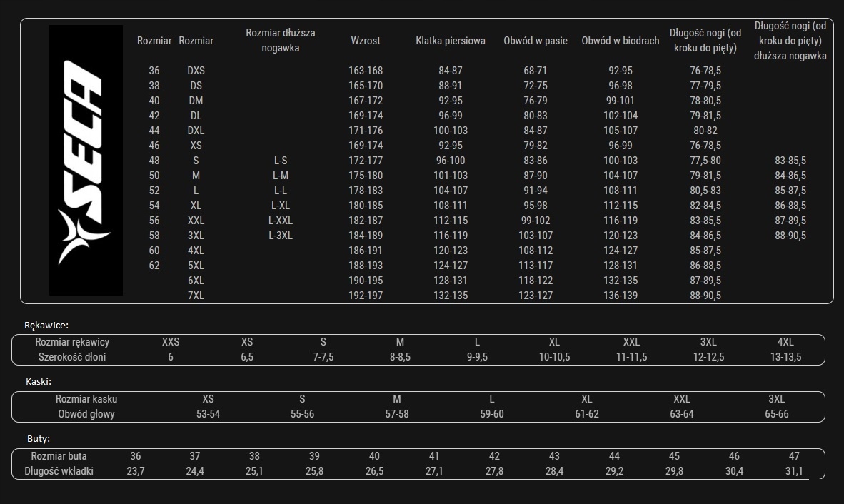Click palm width '7-7,5'
Image resolution: width=844 pixels, height=504 pixels.
tap(323, 357)
